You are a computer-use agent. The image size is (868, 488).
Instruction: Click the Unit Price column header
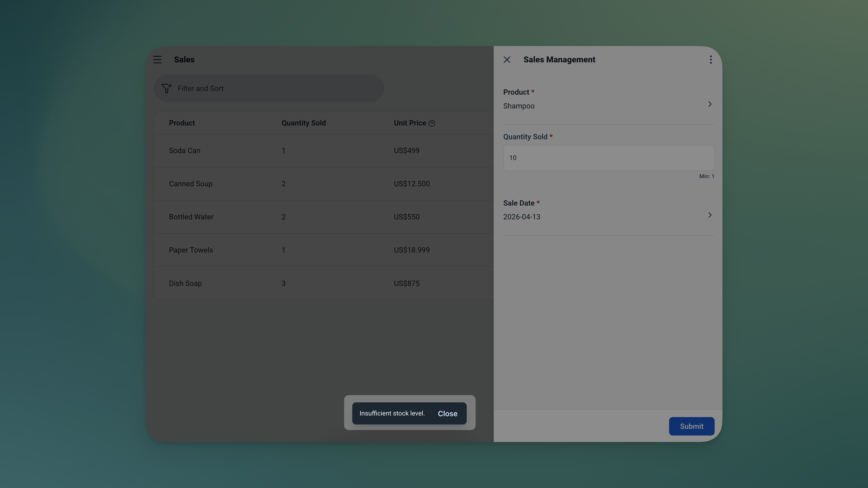pyautogui.click(x=410, y=123)
